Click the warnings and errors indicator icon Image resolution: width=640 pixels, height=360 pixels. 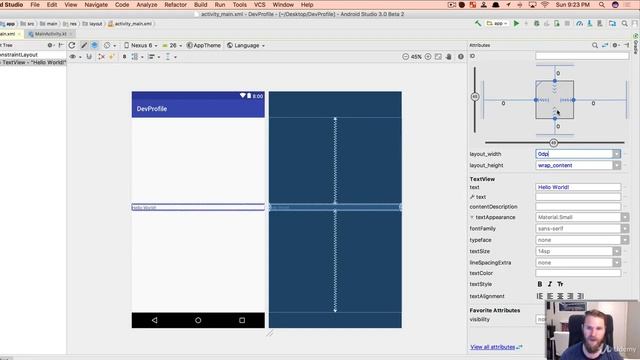(x=460, y=57)
